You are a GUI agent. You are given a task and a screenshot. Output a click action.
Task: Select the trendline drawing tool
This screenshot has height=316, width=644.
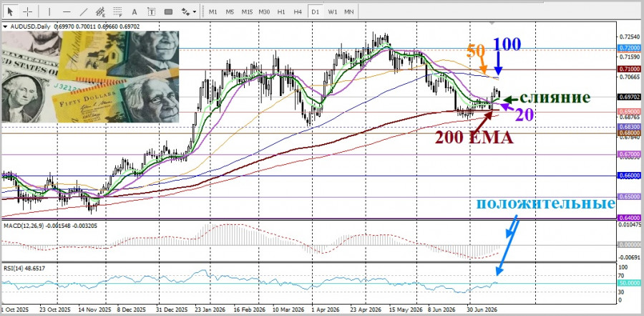click(x=84, y=11)
